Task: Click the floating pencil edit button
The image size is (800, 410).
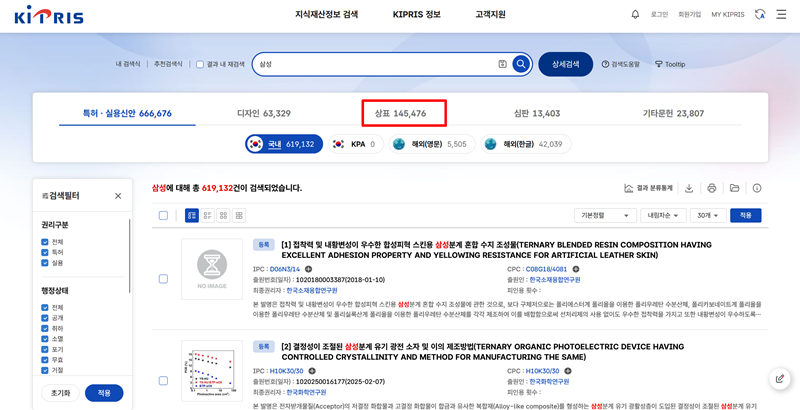Action: pos(779,378)
